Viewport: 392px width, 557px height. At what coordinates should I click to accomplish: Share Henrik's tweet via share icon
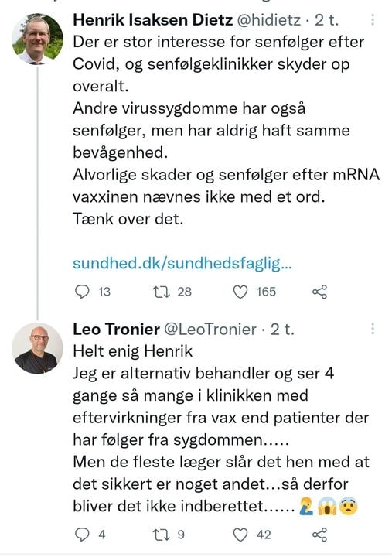pos(319,292)
